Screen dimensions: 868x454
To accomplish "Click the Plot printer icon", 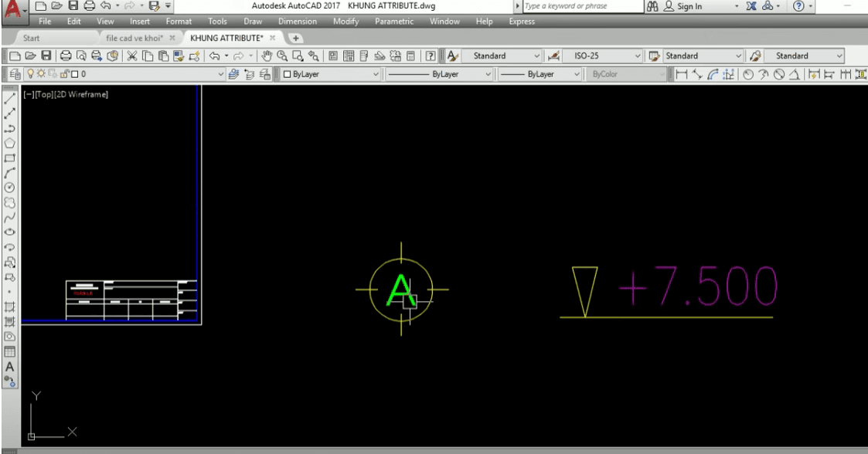I will [x=66, y=56].
